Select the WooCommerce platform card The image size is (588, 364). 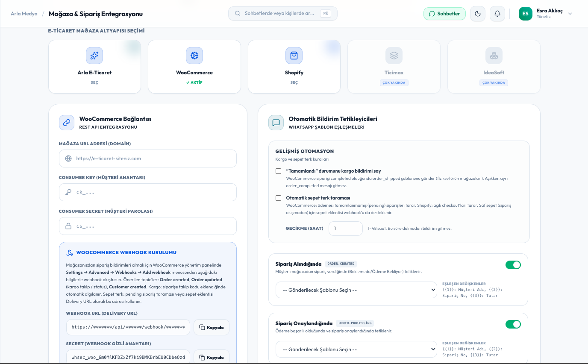click(x=194, y=67)
